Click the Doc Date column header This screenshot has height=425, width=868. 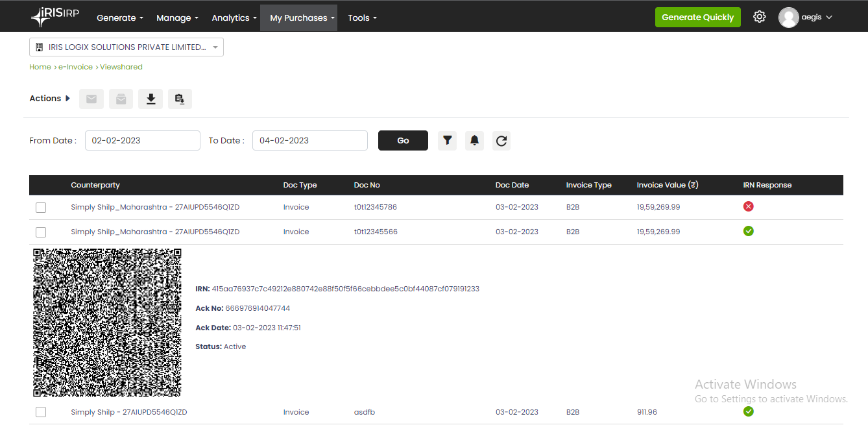click(x=512, y=185)
